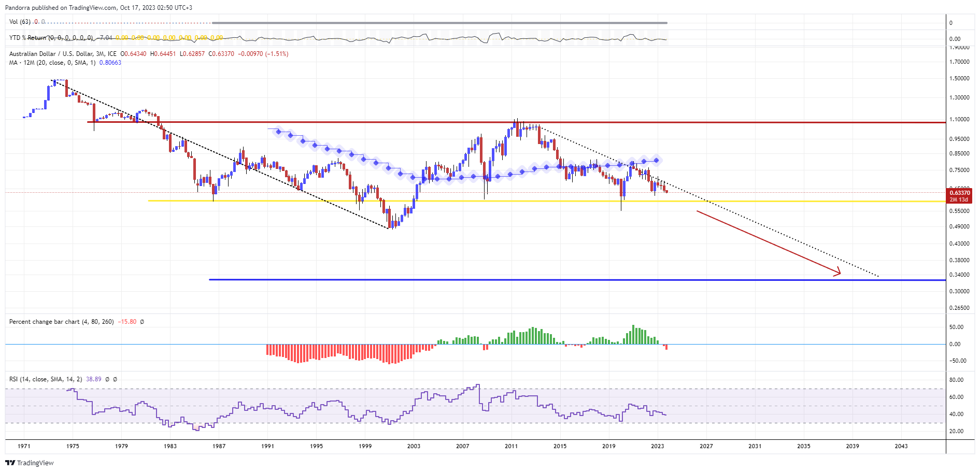The image size is (980, 472).
Task: Click the MA value 0.80663
Action: point(110,63)
